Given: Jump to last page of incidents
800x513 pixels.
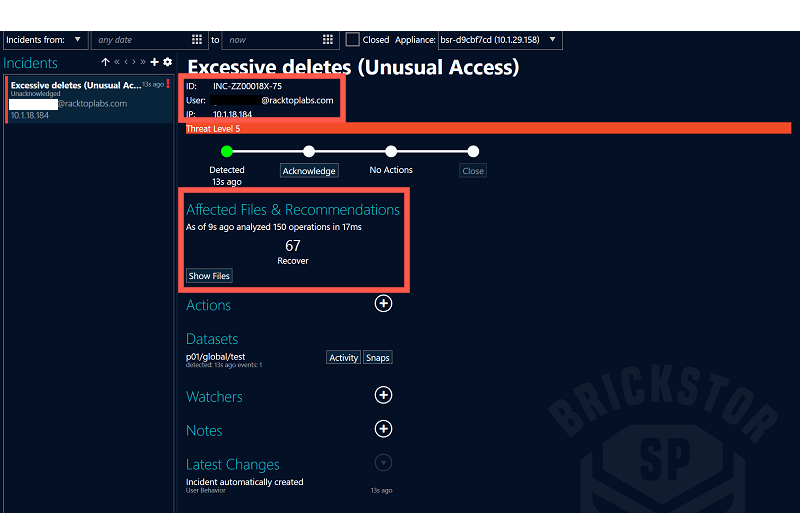Looking at the screenshot, I should tap(143, 63).
